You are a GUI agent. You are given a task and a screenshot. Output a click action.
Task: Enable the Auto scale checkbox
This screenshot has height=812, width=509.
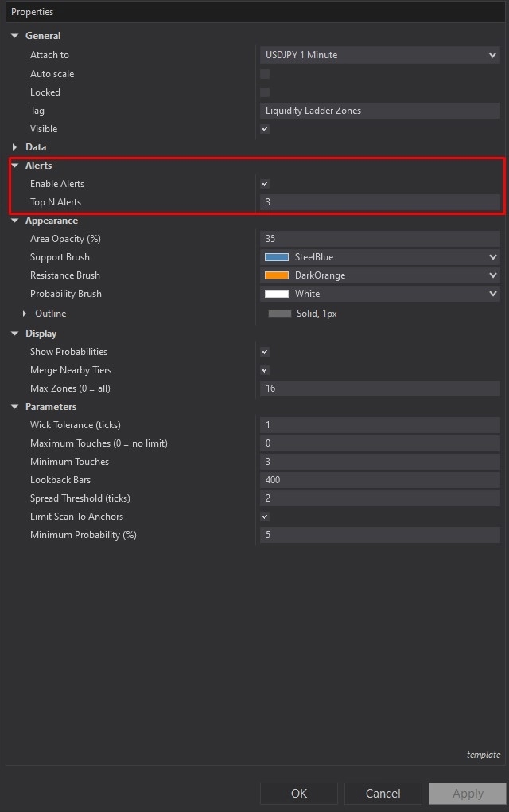(265, 74)
